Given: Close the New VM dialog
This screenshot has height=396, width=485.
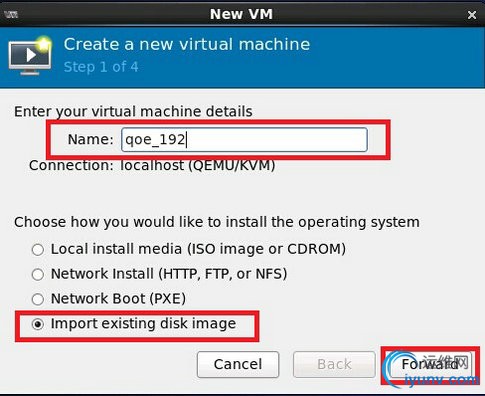Looking at the screenshot, I should click(472, 15).
